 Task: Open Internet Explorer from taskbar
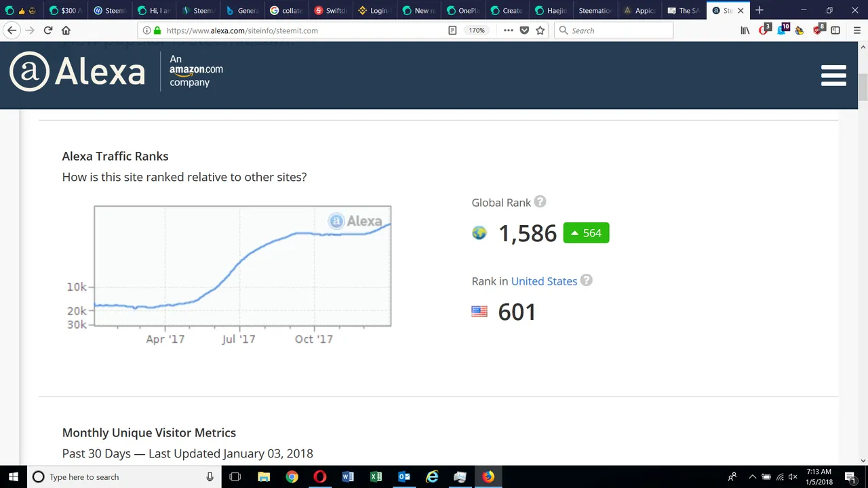point(432,476)
